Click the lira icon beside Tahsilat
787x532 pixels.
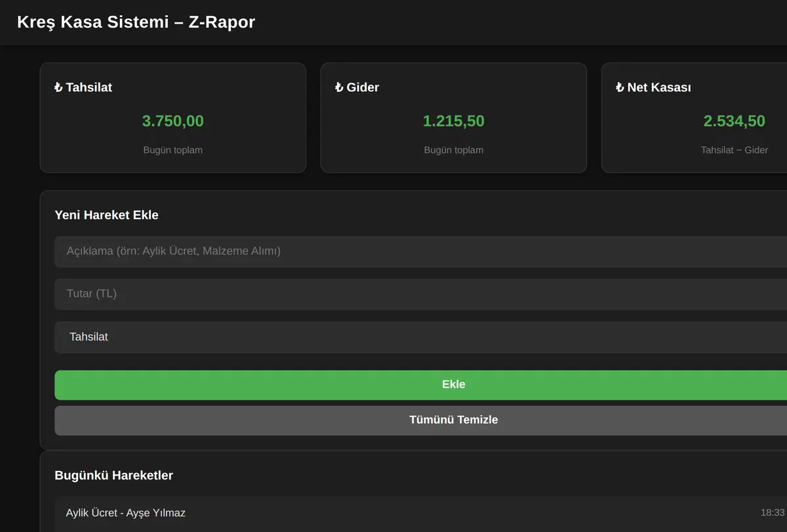tap(58, 87)
